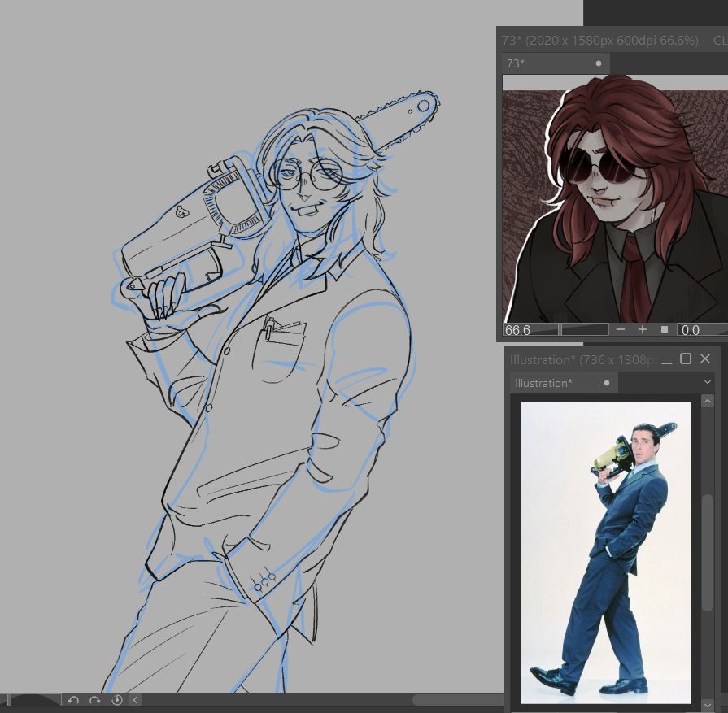Click the Illustration* window title bar text
The image size is (728, 713).
click(x=582, y=360)
